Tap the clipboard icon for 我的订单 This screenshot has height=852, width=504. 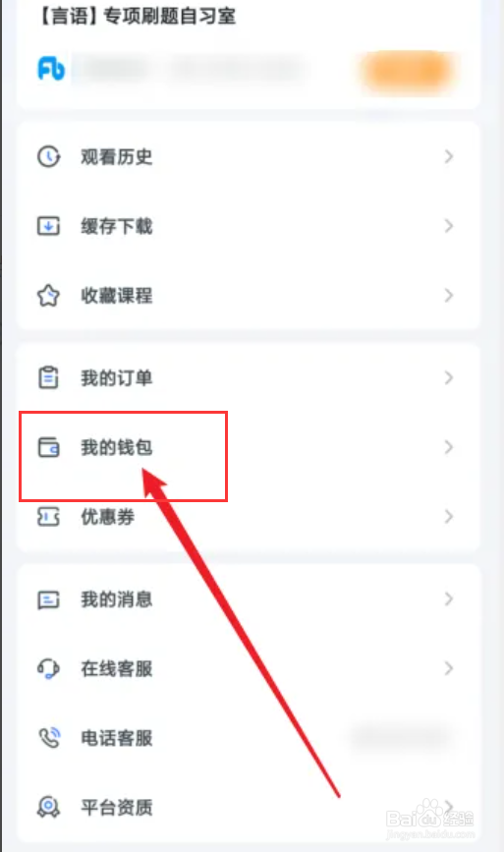pyautogui.click(x=48, y=377)
